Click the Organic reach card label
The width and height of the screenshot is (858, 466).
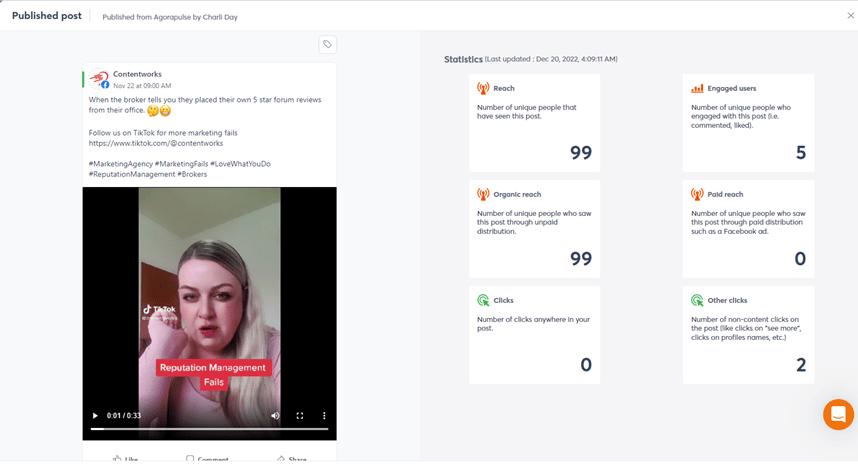pyautogui.click(x=517, y=194)
